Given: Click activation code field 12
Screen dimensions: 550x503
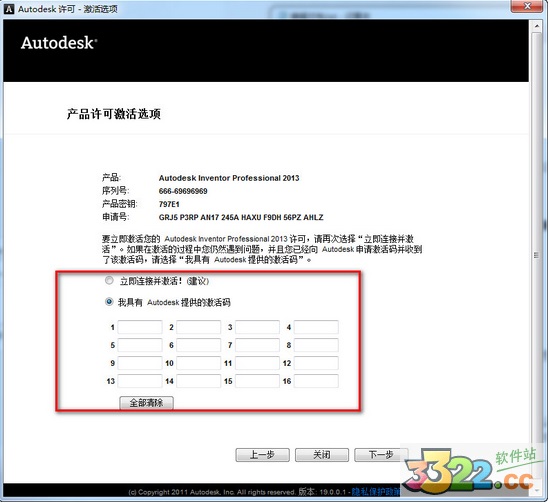Looking at the screenshot, I should pyautogui.click(x=316, y=363).
